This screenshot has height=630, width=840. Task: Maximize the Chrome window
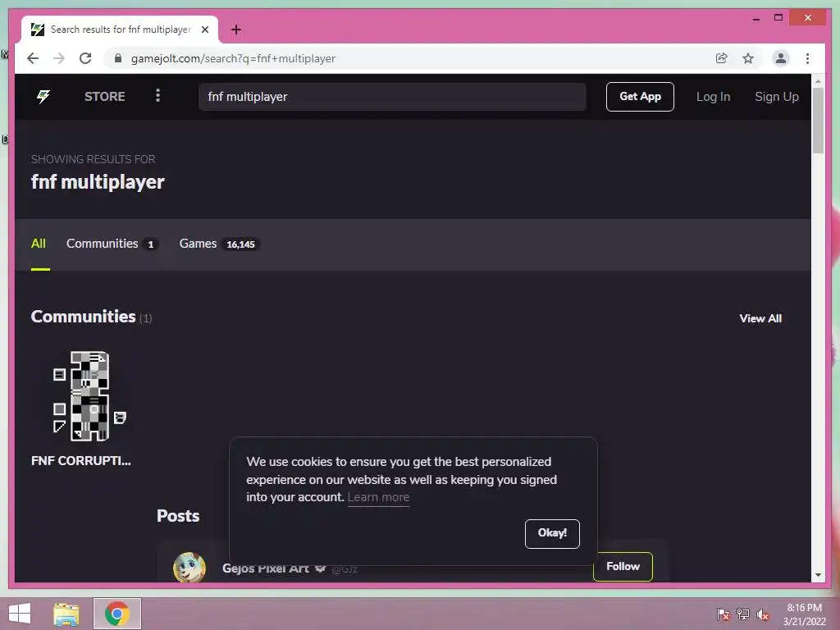coord(778,18)
